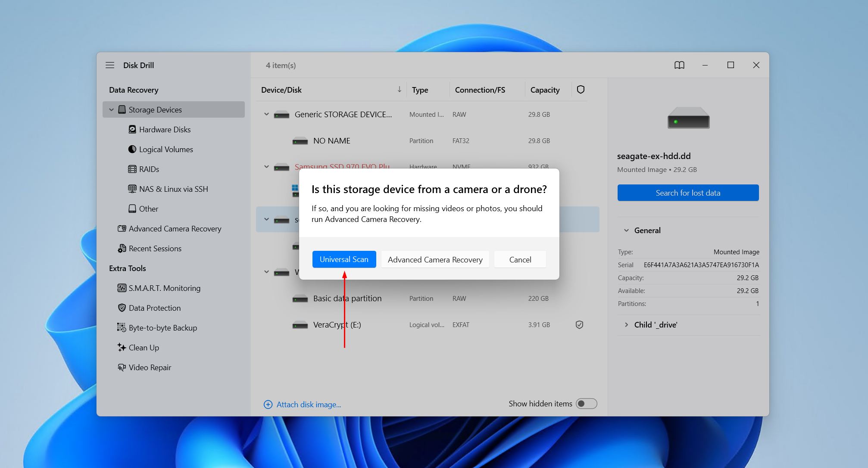Close the Disk Drill window
The image size is (868, 468).
pyautogui.click(x=756, y=65)
